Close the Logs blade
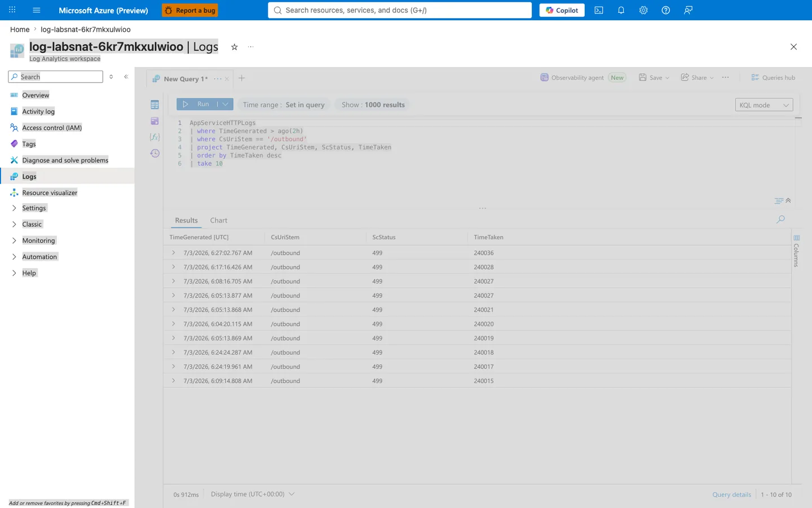 (793, 47)
